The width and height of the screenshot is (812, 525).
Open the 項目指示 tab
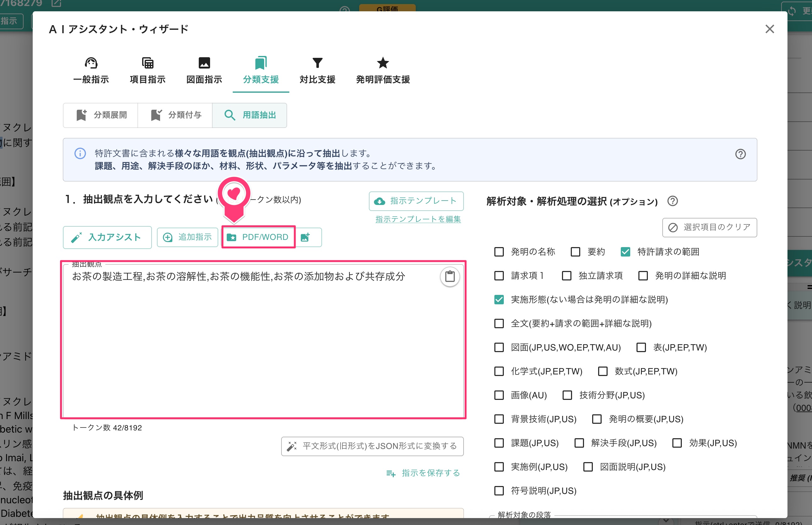148,71
